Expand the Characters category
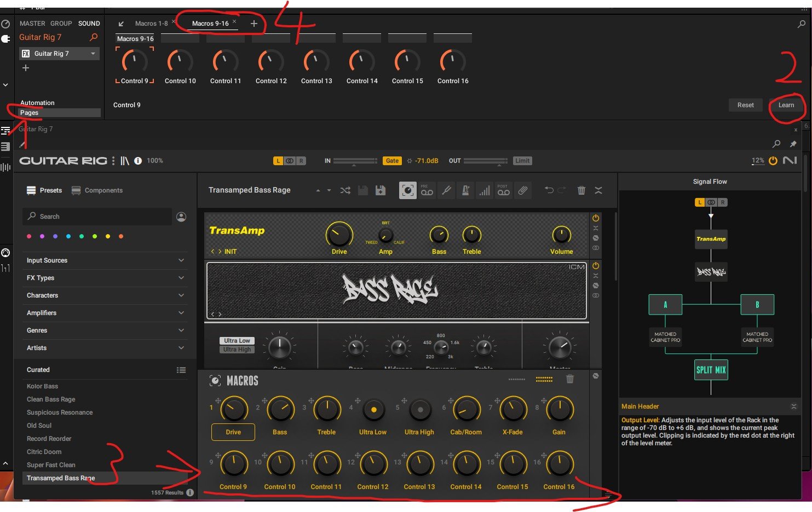 106,295
